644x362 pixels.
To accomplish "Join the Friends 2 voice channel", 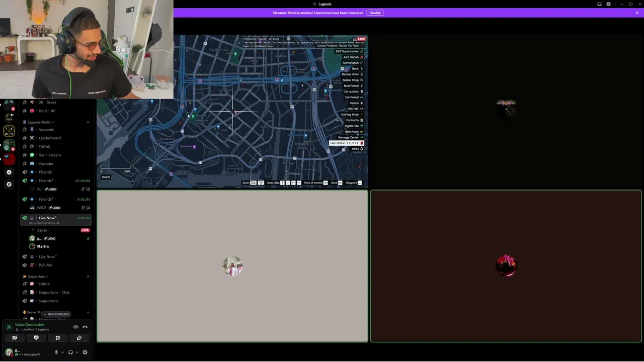I will click(56, 180).
